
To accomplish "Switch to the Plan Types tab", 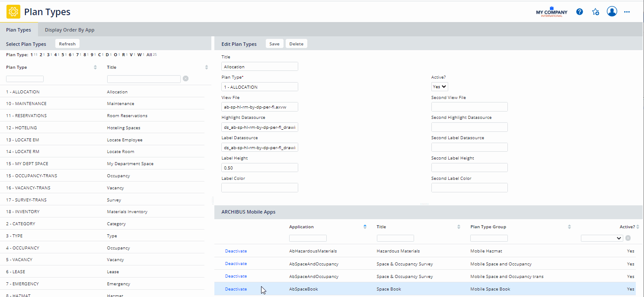I will pos(19,30).
